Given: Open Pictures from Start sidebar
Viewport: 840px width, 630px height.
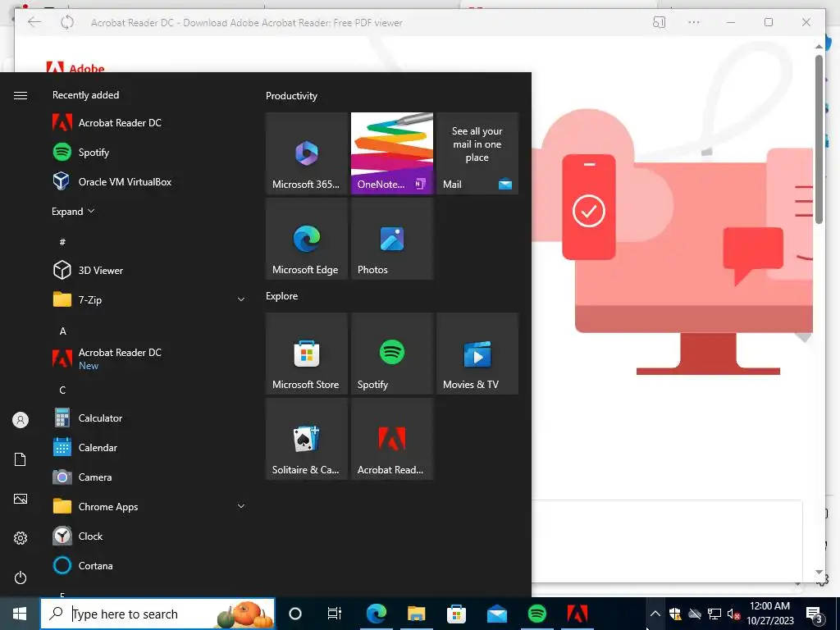Looking at the screenshot, I should [x=21, y=499].
